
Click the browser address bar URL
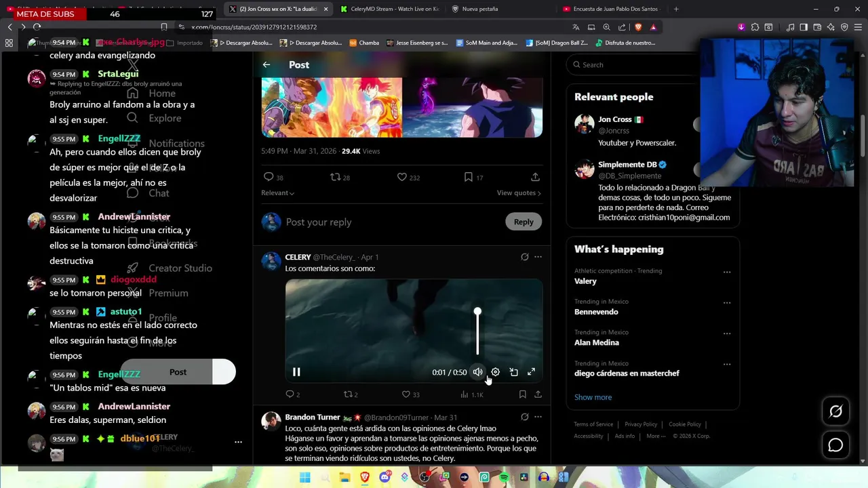pyautogui.click(x=254, y=27)
